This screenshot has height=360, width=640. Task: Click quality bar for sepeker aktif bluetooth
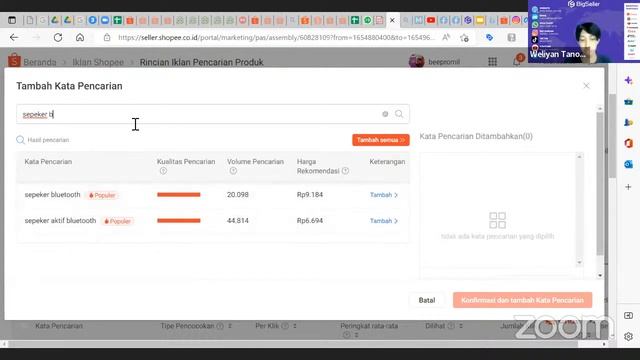click(179, 221)
